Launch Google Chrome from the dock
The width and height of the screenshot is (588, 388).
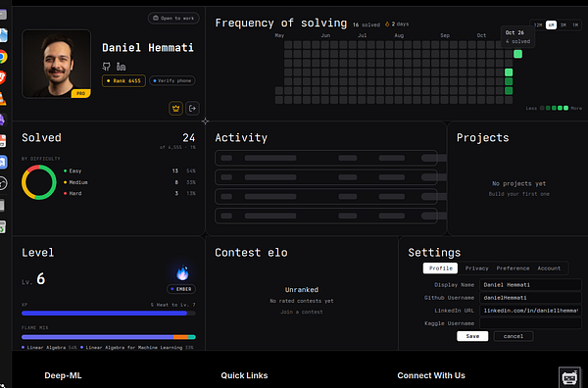tap(3, 57)
